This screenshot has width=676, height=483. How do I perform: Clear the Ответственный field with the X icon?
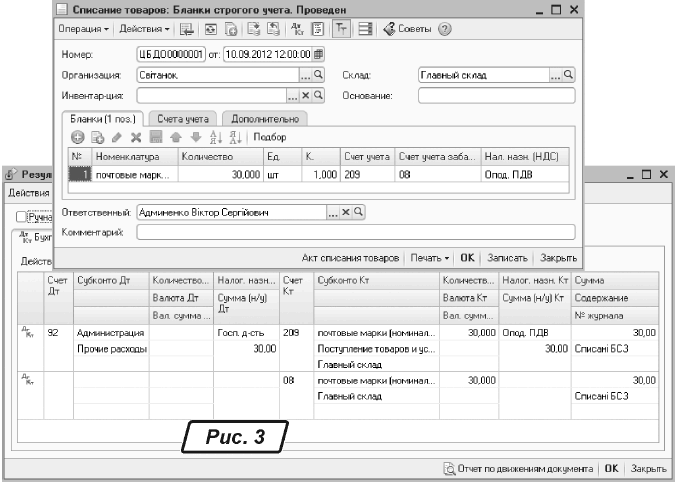345,213
